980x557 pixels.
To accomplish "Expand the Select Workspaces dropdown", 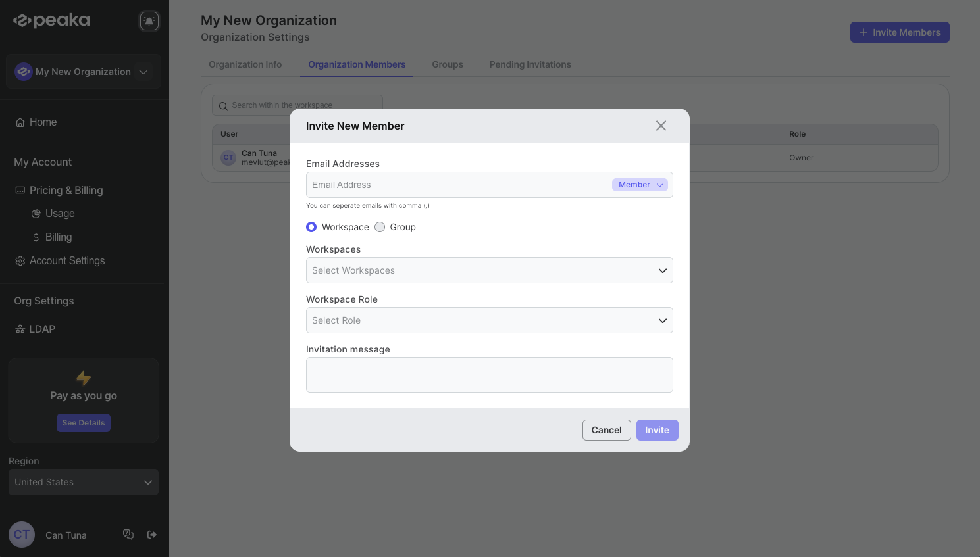I will point(489,270).
